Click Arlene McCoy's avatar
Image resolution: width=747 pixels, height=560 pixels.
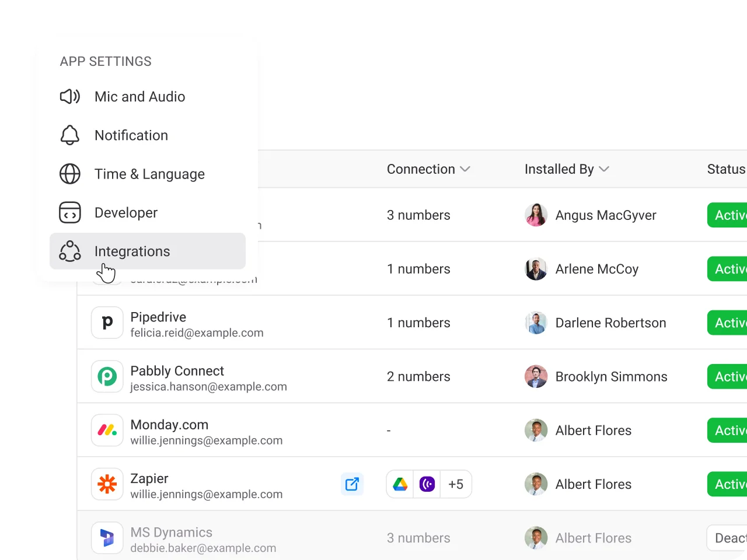pyautogui.click(x=536, y=269)
